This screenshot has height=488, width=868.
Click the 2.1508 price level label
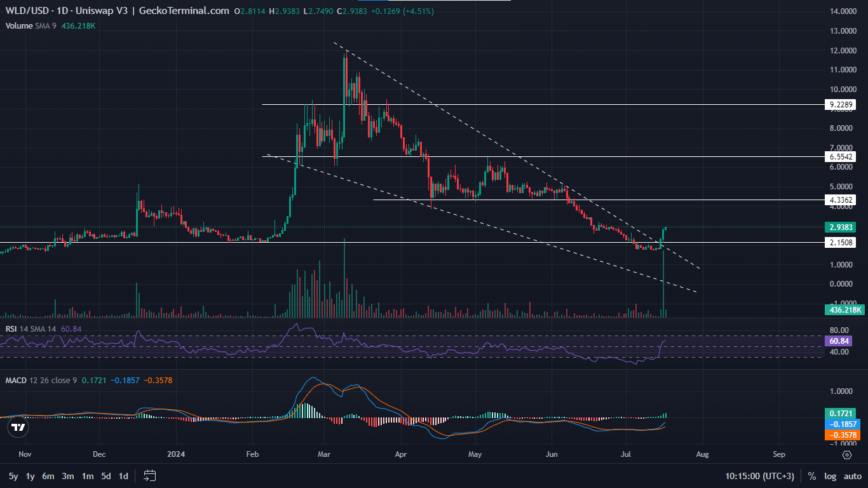pyautogui.click(x=841, y=242)
